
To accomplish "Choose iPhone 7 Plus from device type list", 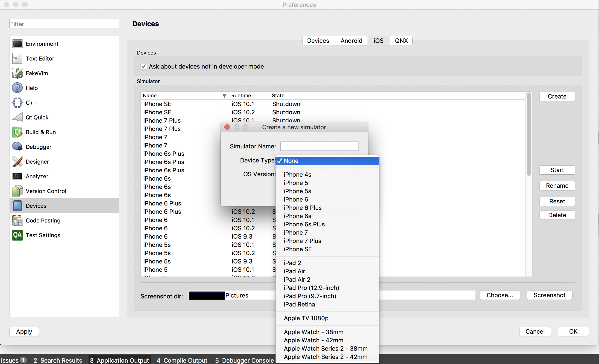I will (302, 241).
